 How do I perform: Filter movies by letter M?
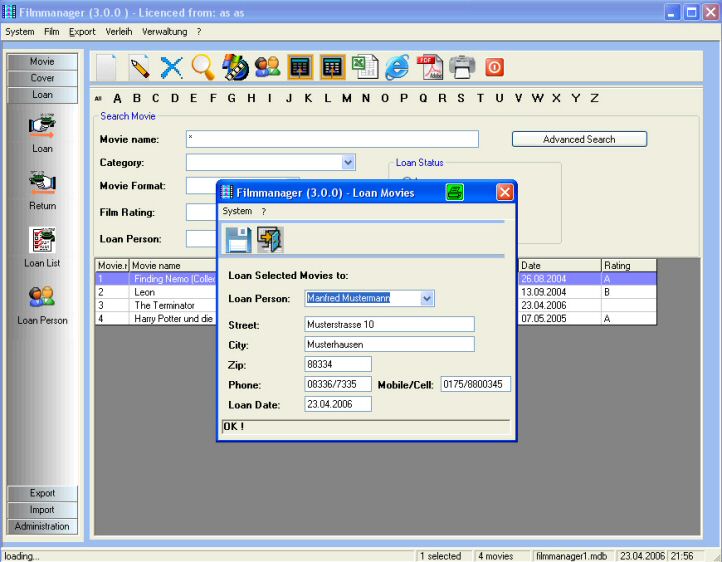coord(346,98)
